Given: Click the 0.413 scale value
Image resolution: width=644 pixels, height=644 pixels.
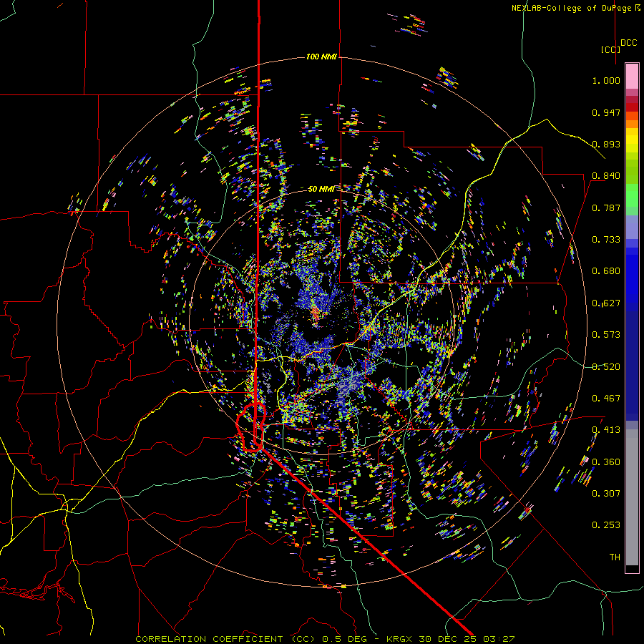Looking at the screenshot, I should [606, 430].
